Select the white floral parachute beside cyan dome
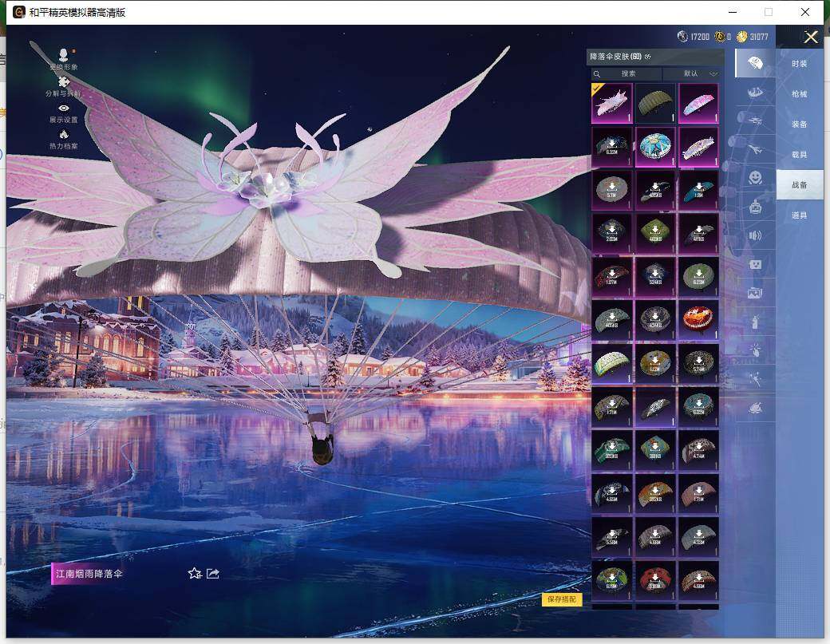830x644 pixels. pos(698,147)
